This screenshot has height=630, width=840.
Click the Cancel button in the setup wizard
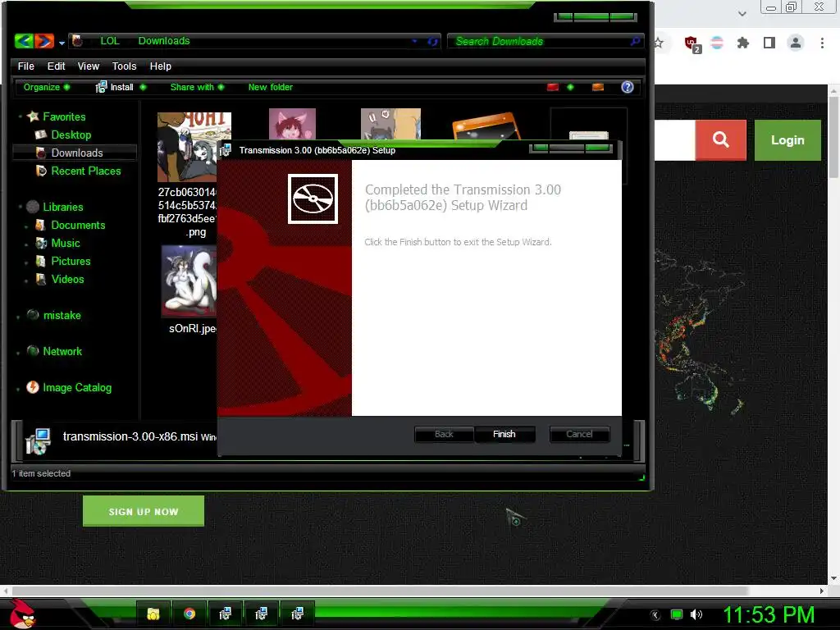pos(579,434)
